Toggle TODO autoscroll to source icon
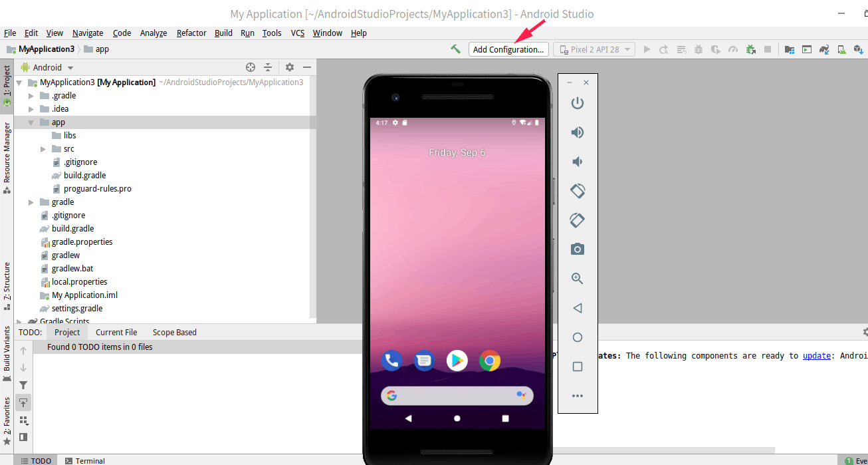This screenshot has height=465, width=868. (x=23, y=402)
